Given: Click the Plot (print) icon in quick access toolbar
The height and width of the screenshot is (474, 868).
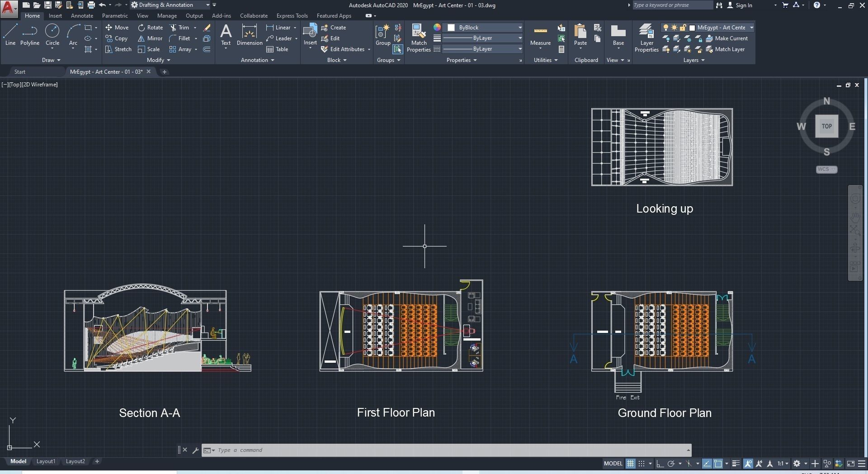Looking at the screenshot, I should coord(91,5).
